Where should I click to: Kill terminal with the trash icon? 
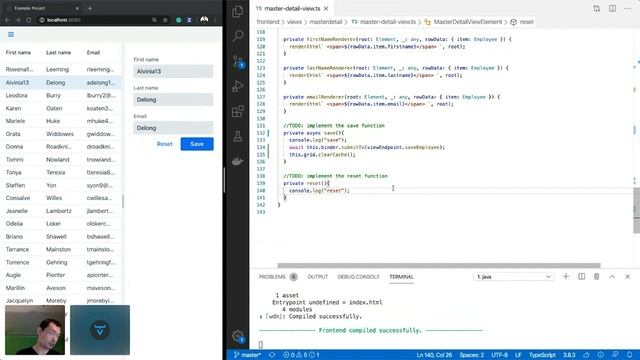coord(596,276)
